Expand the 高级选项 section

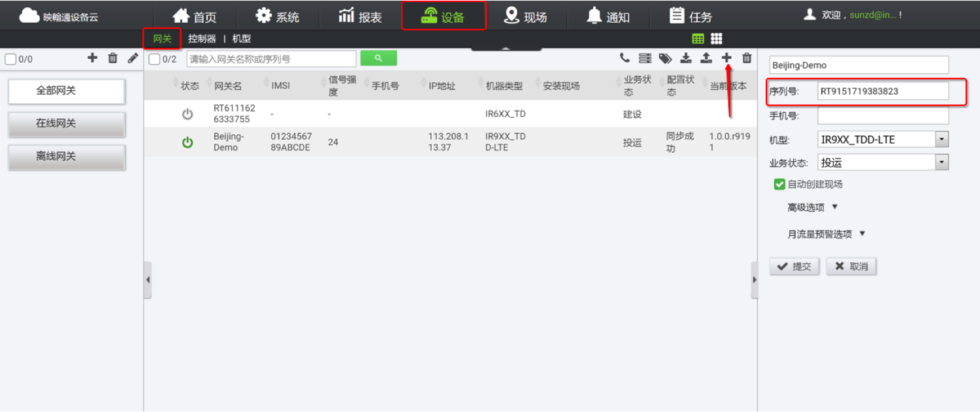click(x=813, y=207)
